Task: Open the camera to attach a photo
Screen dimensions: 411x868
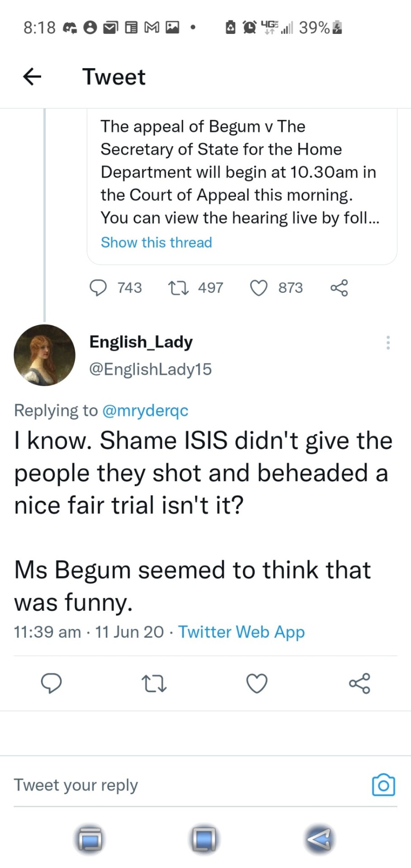Action: (x=383, y=785)
